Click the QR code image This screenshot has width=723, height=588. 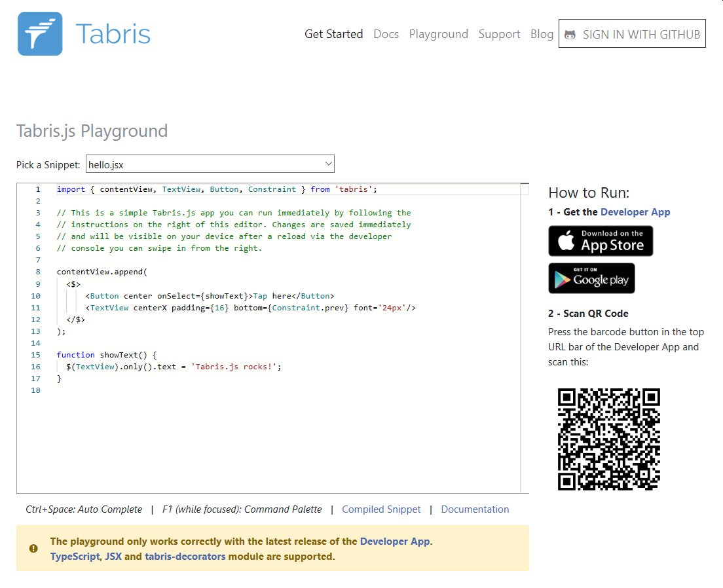coord(608,439)
